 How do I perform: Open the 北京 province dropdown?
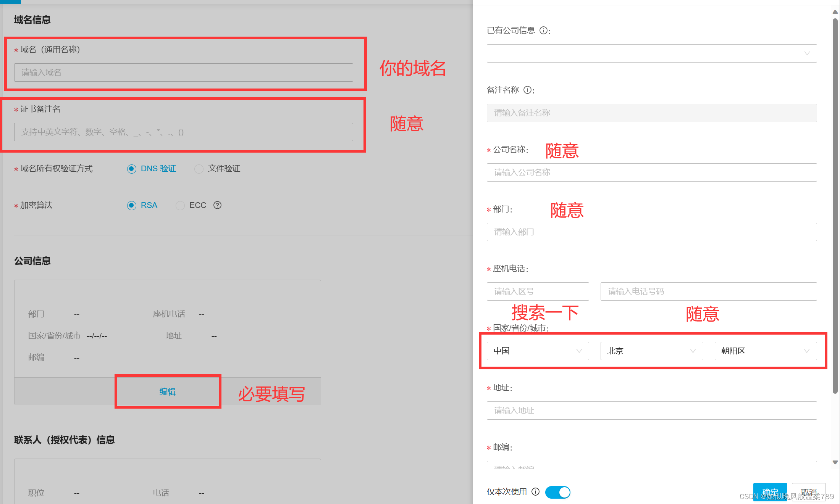pos(652,351)
